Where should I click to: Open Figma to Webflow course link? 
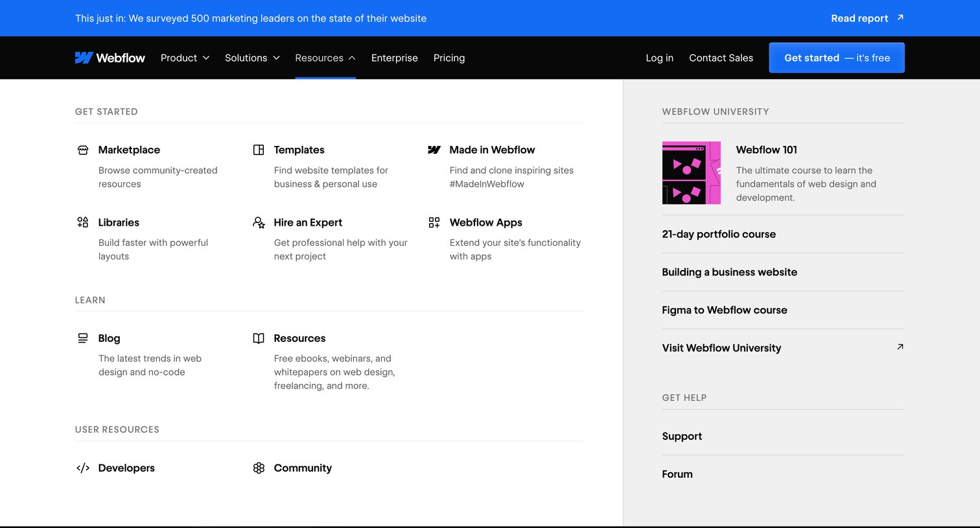[725, 310]
